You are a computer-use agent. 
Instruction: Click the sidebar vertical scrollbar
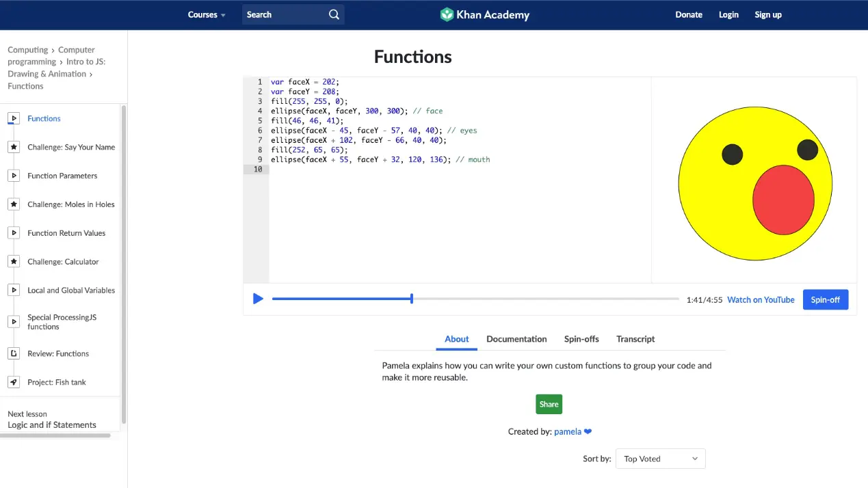point(124,264)
